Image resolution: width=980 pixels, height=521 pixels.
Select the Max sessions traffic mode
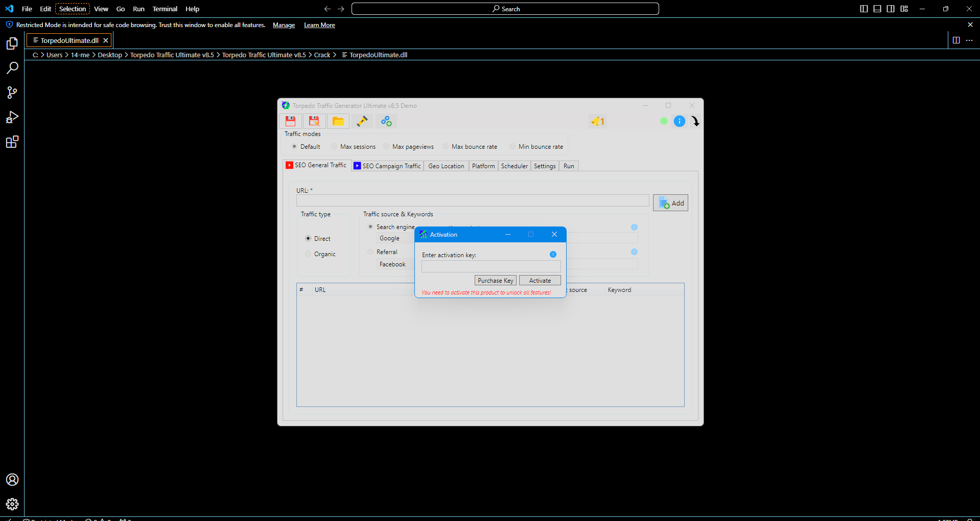[x=334, y=147]
